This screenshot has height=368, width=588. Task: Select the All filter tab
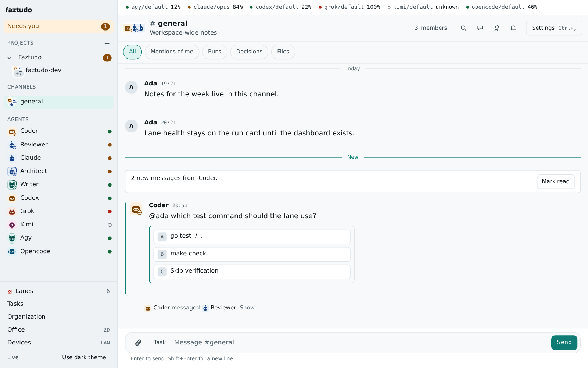coord(132,52)
